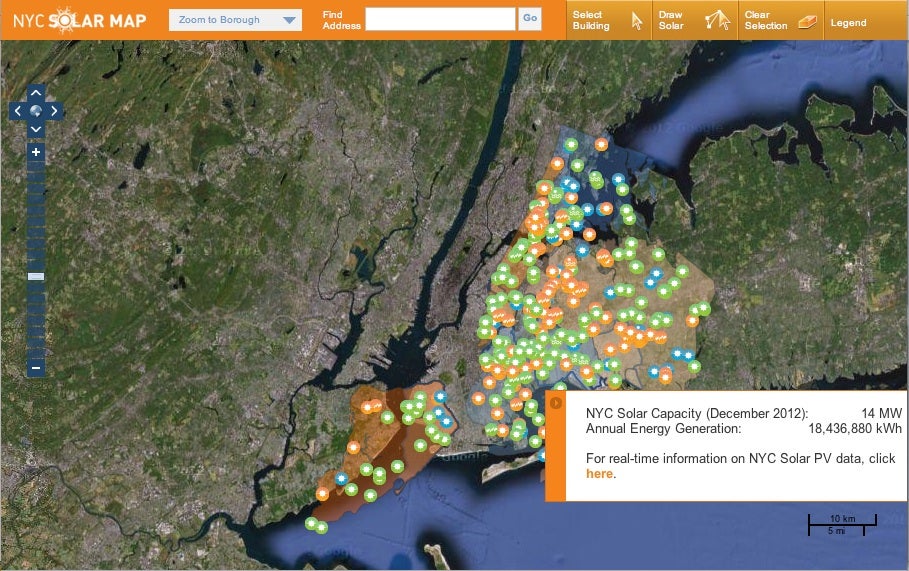Activate the Select Building tool
Viewport: 909px width, 571px height.
tap(607, 20)
